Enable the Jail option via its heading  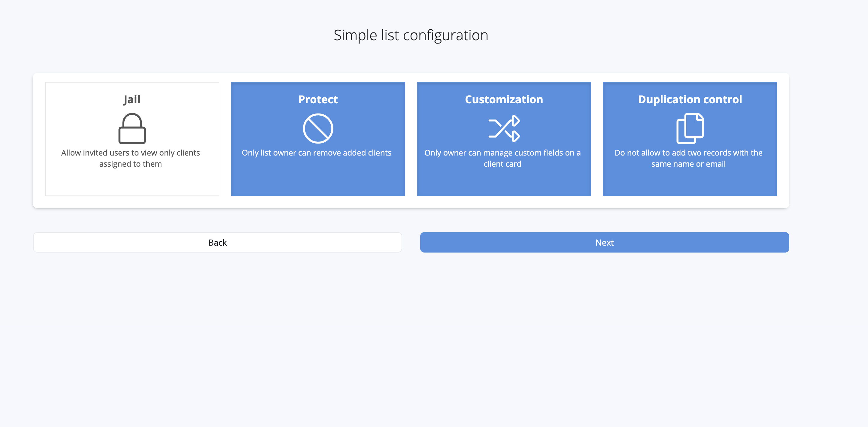132,99
